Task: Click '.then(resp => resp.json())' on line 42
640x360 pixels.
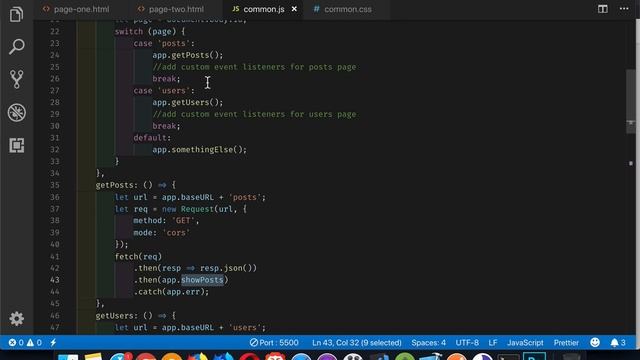Action: click(x=195, y=268)
